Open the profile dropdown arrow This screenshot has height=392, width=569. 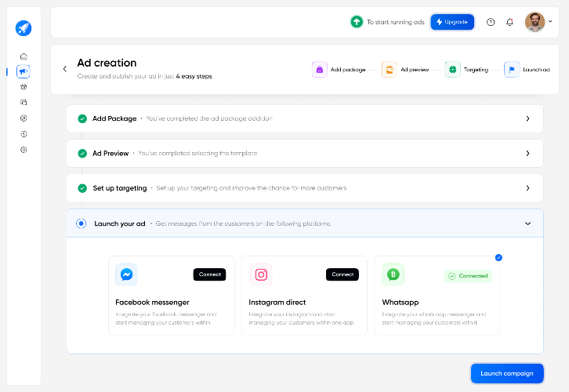pyautogui.click(x=550, y=21)
